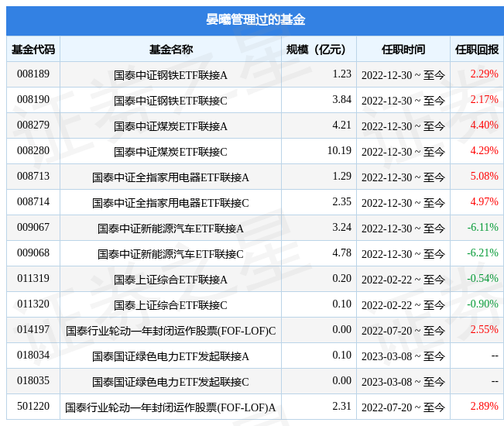
Task: Click return value 2.29%
Action: (x=484, y=74)
